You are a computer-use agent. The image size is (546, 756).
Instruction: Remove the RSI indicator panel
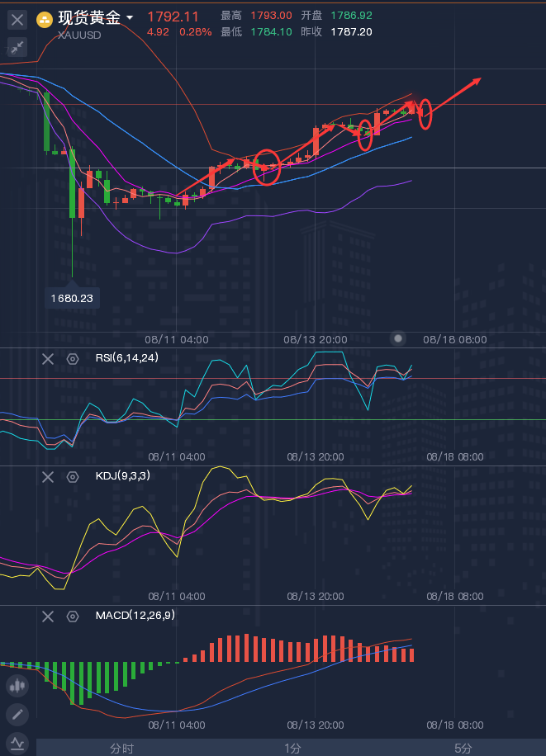click(48, 358)
